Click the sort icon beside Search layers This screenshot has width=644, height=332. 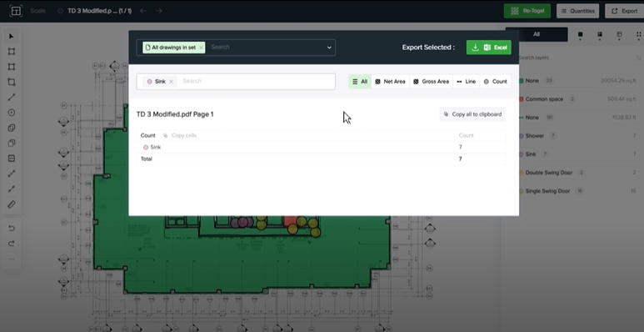pos(637,58)
